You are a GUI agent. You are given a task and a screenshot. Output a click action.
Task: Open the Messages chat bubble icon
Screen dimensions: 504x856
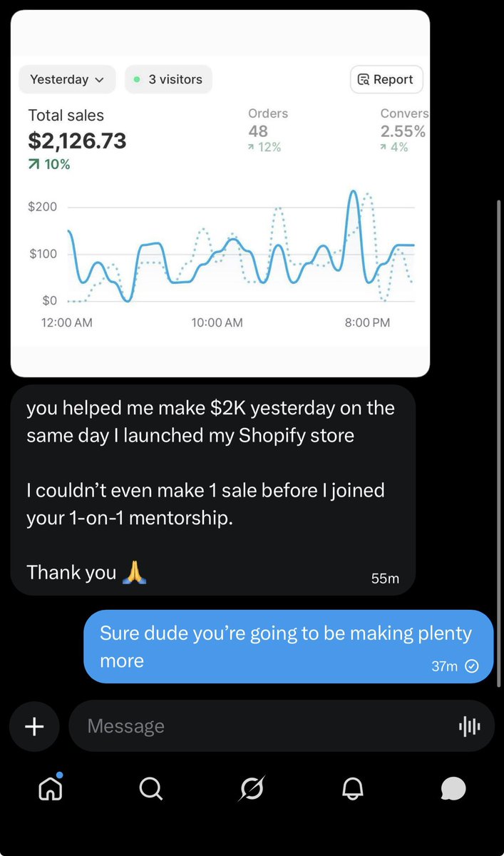point(453,788)
